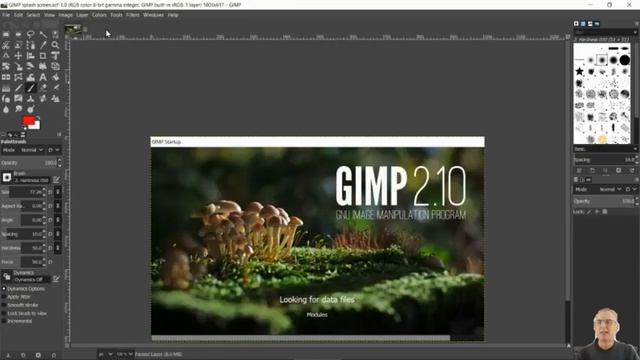Select the Free Select lasso tool

coord(31,35)
